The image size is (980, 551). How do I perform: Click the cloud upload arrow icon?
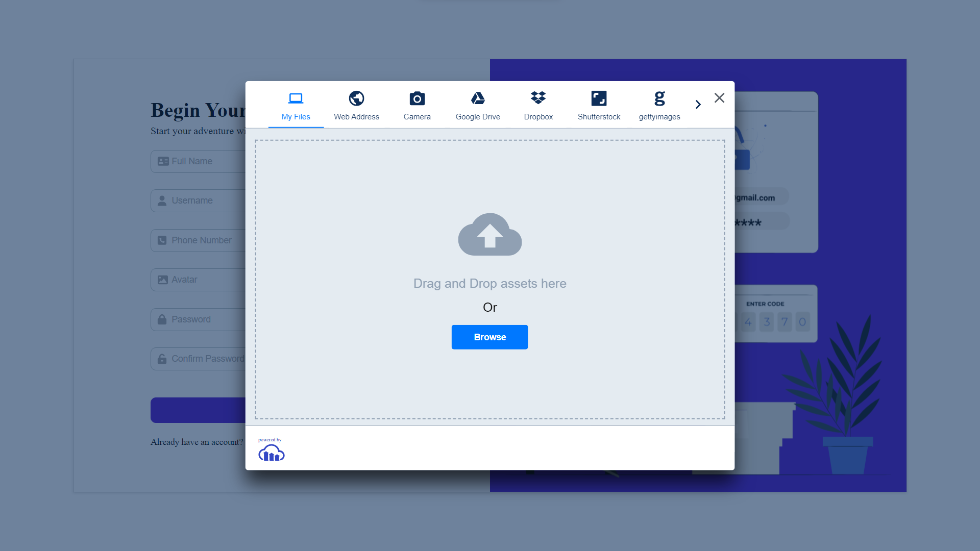pyautogui.click(x=489, y=235)
